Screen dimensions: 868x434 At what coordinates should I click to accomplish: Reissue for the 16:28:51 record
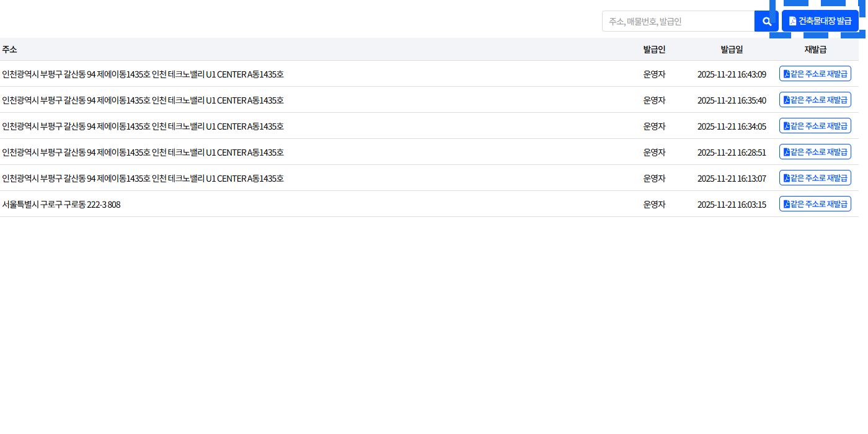tap(815, 152)
